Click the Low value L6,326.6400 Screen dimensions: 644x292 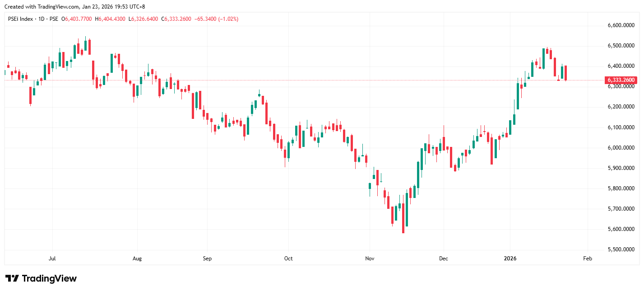[144, 19]
